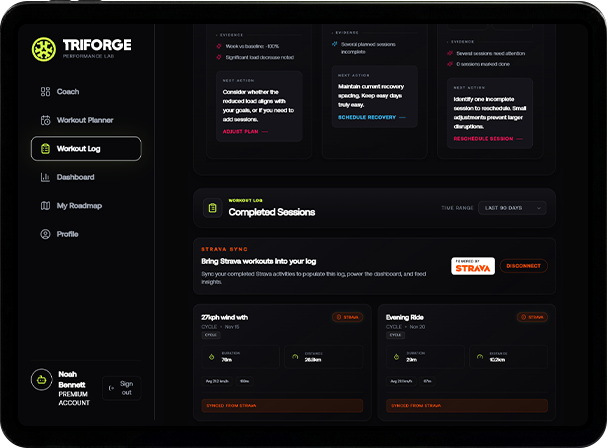Open the 27kph wind session card title
The width and height of the screenshot is (607, 448).
coord(225,316)
